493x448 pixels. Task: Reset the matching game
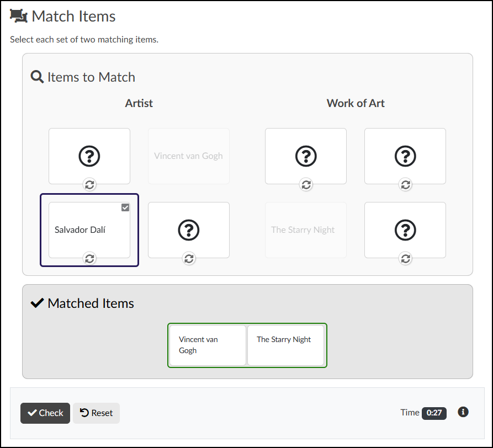(x=96, y=413)
